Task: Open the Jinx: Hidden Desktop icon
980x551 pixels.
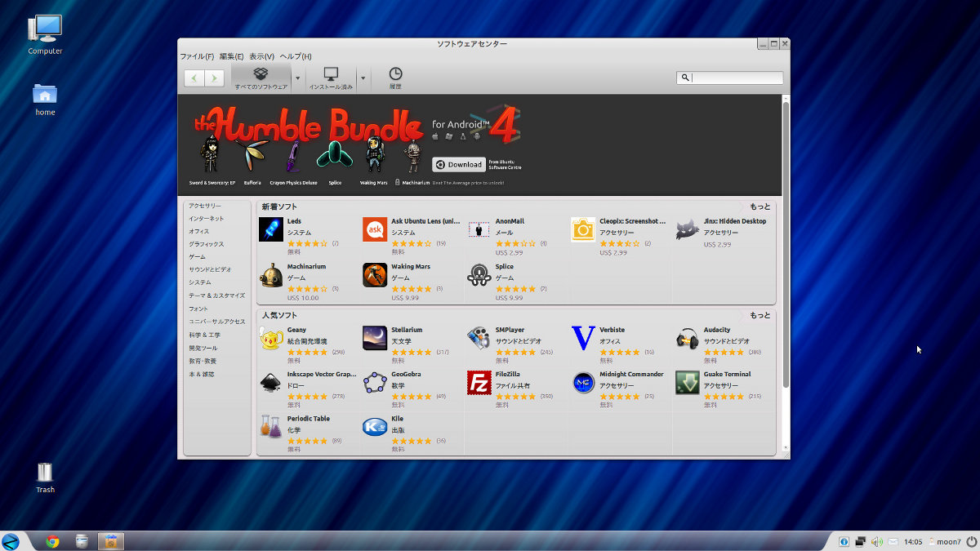Action: (688, 230)
